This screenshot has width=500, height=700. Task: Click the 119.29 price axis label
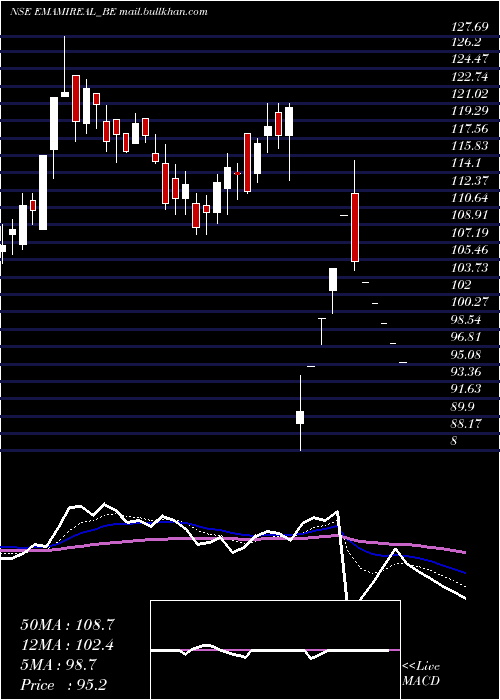(470, 111)
